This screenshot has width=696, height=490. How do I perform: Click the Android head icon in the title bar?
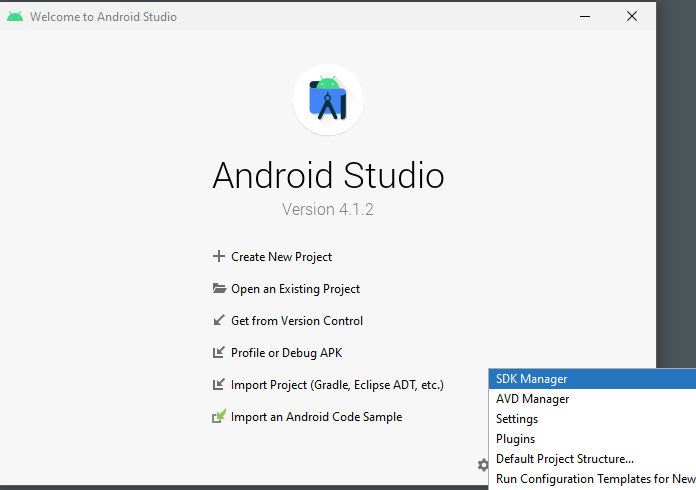click(x=15, y=17)
